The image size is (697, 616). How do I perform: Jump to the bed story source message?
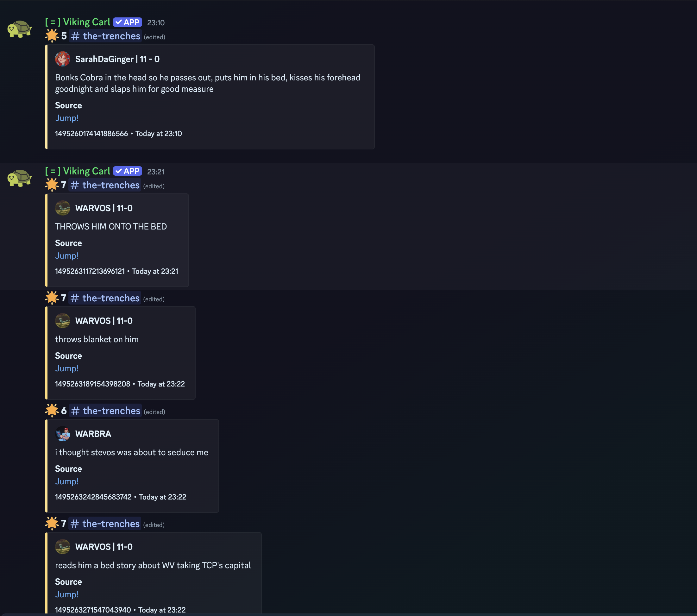[x=67, y=594]
